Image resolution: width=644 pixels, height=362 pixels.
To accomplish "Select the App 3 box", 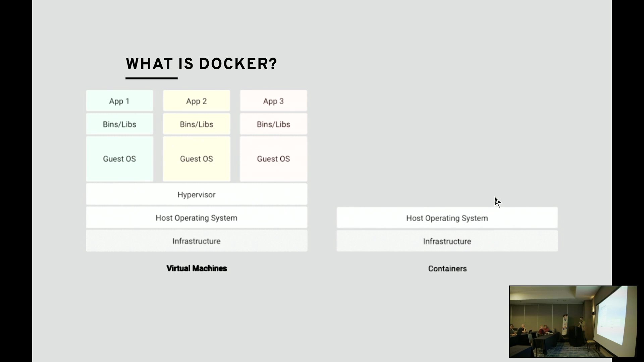I will tap(273, 101).
